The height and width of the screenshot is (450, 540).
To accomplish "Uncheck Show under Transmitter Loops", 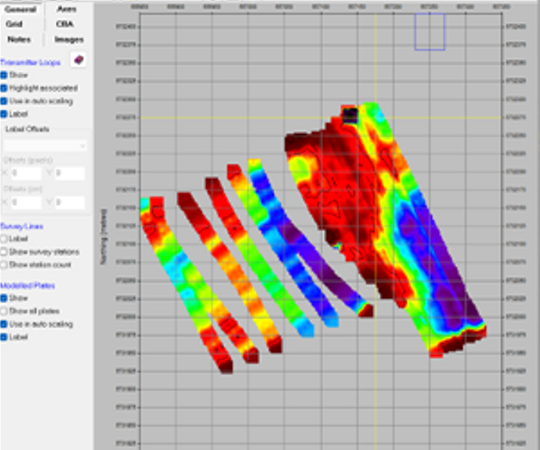I will [x=4, y=75].
